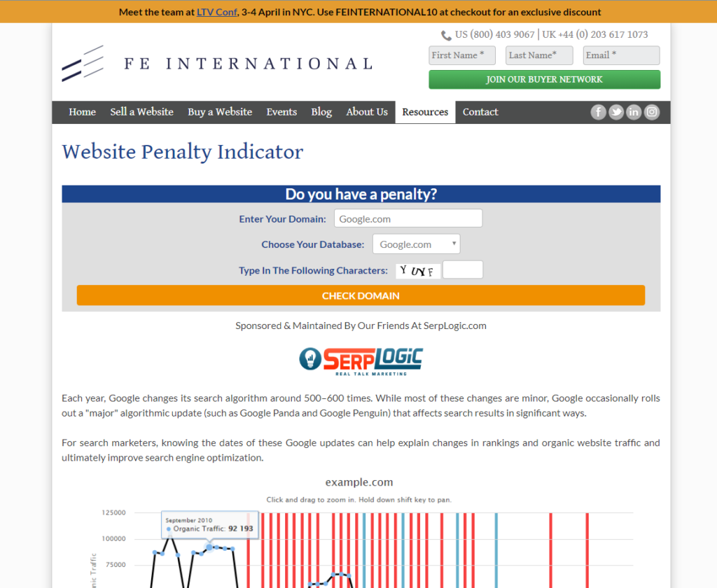Click the 'Click and drag to zoom in' hint
The height and width of the screenshot is (588, 717).
(359, 500)
